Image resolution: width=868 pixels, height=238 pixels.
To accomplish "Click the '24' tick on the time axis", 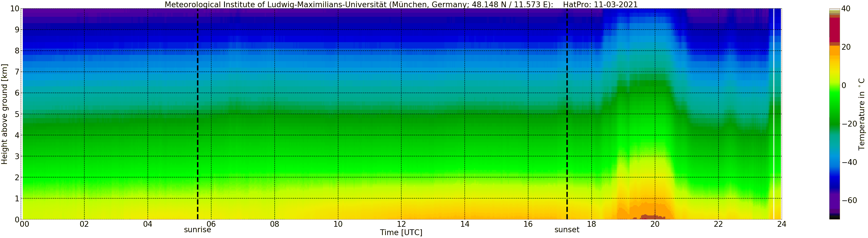I will click(781, 224).
